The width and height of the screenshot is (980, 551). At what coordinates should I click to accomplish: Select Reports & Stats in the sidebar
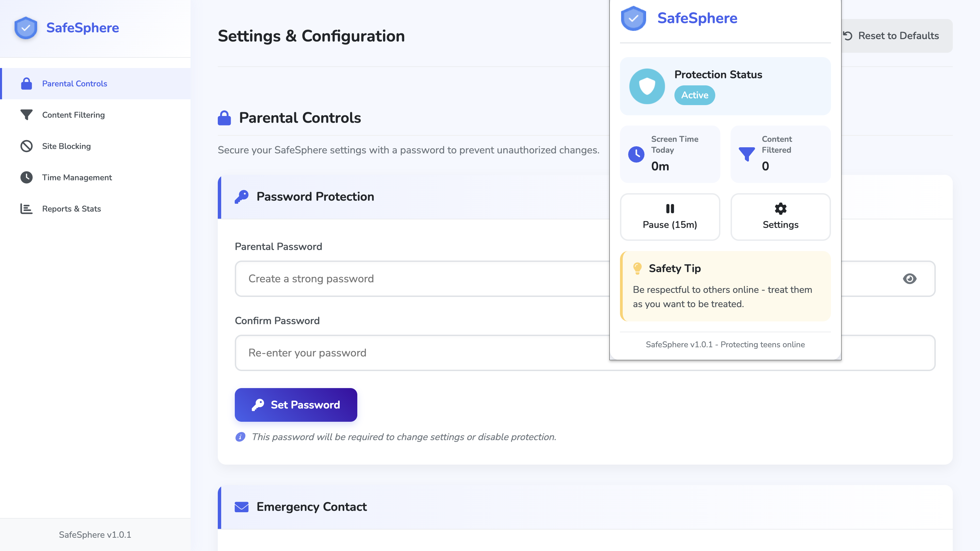(71, 209)
